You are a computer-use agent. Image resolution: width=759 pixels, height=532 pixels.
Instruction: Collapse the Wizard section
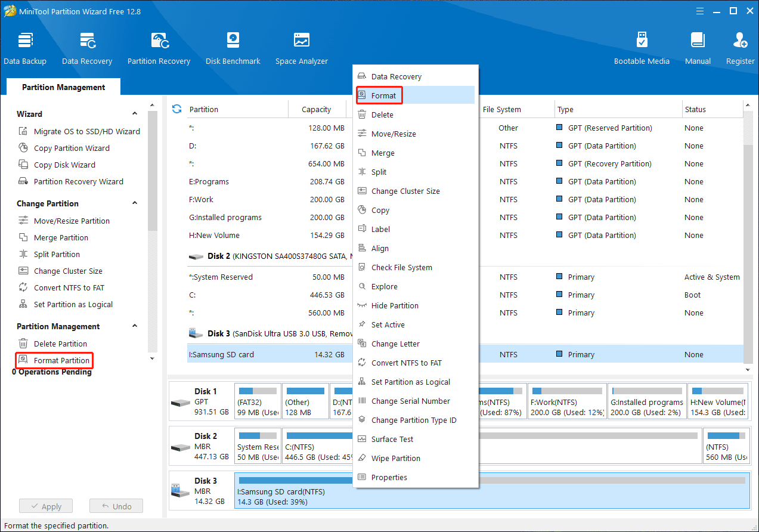[x=135, y=113]
